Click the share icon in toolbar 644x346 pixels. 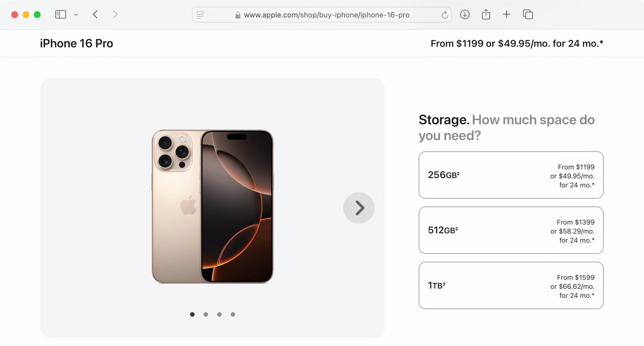486,14
